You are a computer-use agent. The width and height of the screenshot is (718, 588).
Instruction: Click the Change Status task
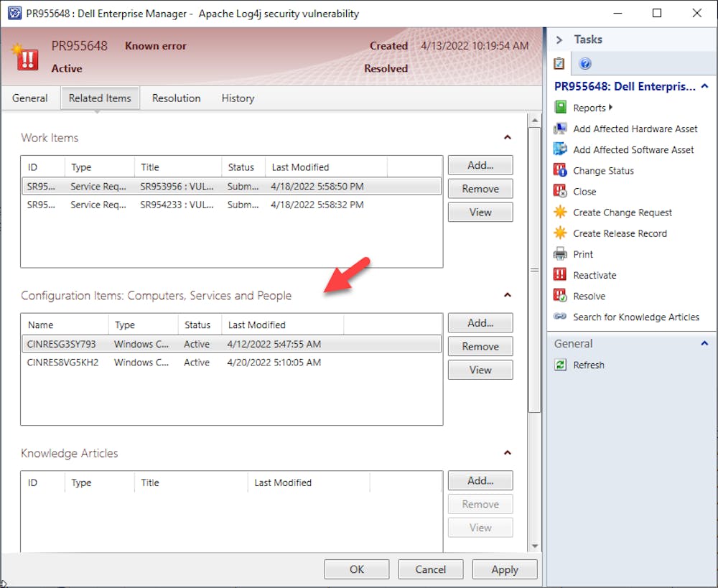pos(604,171)
